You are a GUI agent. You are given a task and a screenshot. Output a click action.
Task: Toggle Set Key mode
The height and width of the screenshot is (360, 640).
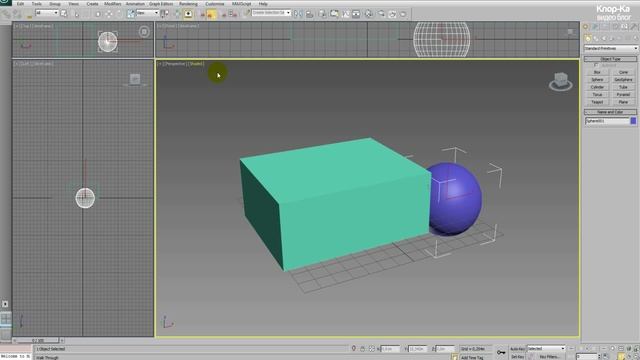[517, 357]
